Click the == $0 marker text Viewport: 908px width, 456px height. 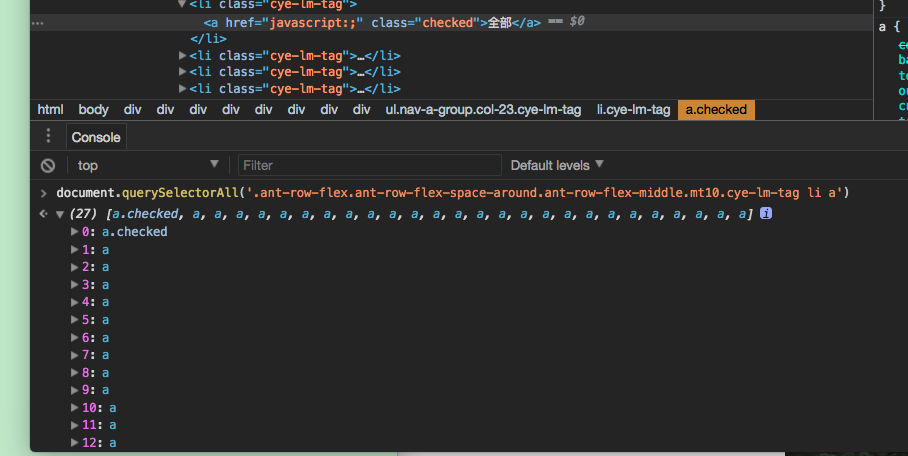click(x=566, y=22)
